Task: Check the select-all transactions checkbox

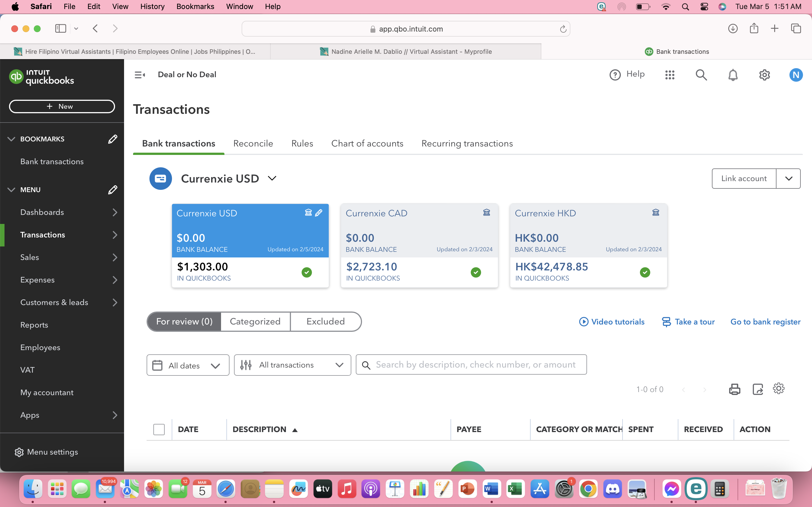Action: [159, 429]
